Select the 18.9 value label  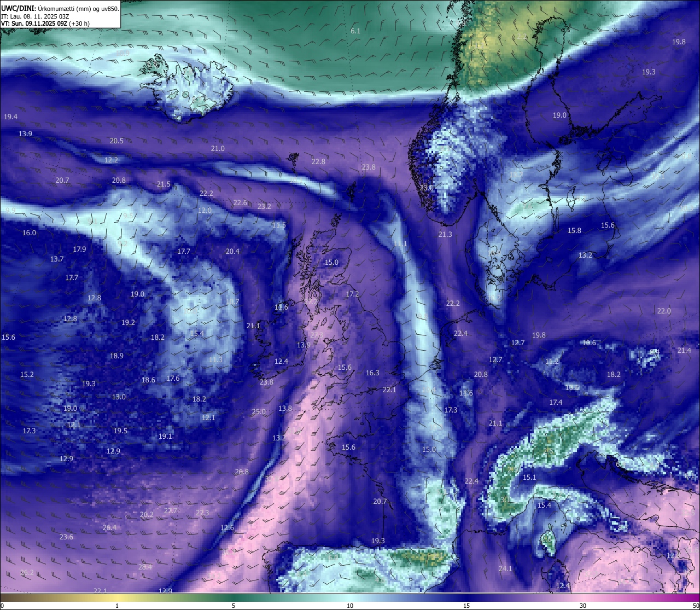[x=116, y=356]
